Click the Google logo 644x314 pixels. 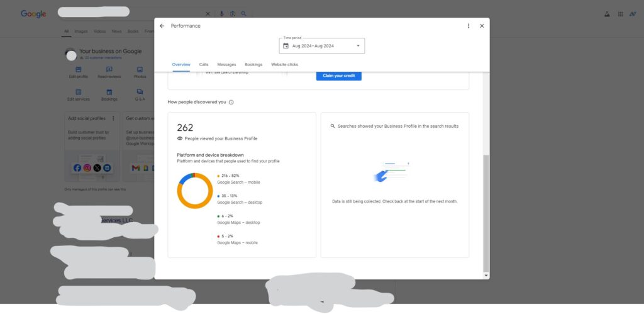click(33, 14)
